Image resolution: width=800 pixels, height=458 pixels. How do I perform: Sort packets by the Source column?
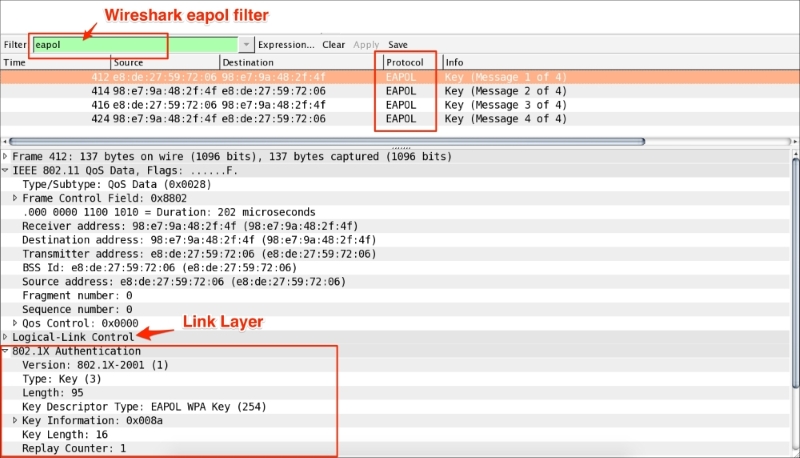pyautogui.click(x=165, y=62)
